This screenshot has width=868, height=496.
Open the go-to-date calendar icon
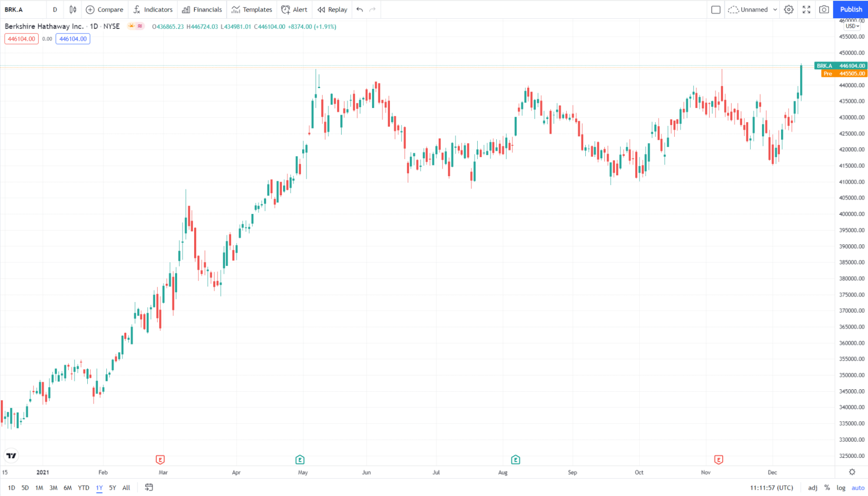pos(149,488)
